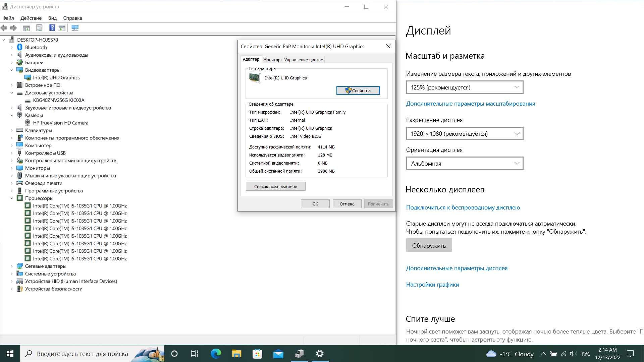Click the Cortana circle taskbar icon
The image size is (644, 362).
(x=174, y=354)
